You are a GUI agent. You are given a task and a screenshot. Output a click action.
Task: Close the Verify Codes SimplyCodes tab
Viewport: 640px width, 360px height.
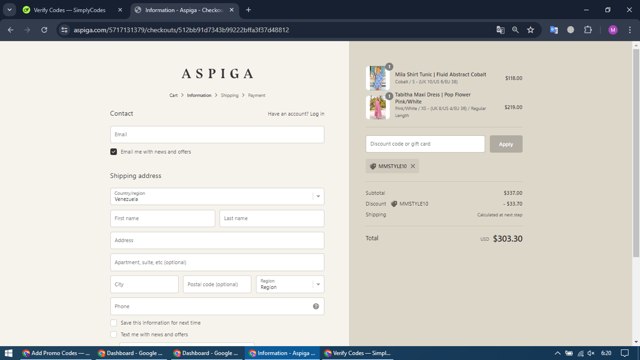pos(120,10)
